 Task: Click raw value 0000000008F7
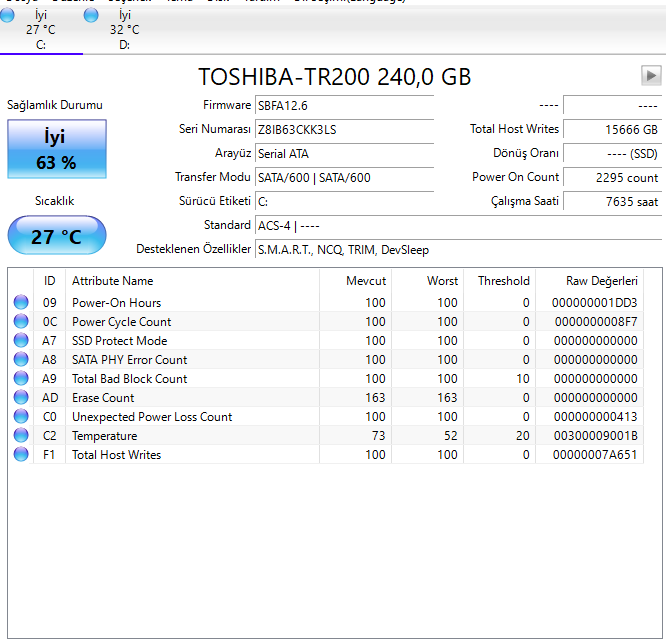pos(596,322)
